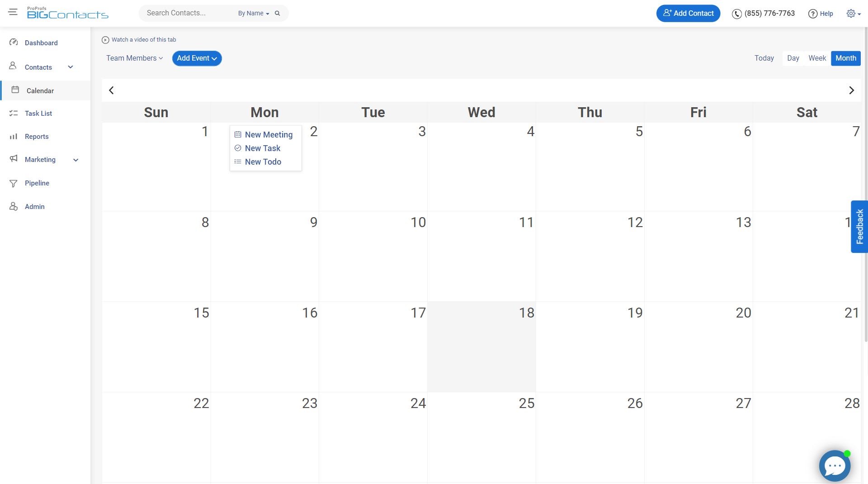868x484 pixels.
Task: Click the Dashboard gauge icon
Action: [14, 42]
